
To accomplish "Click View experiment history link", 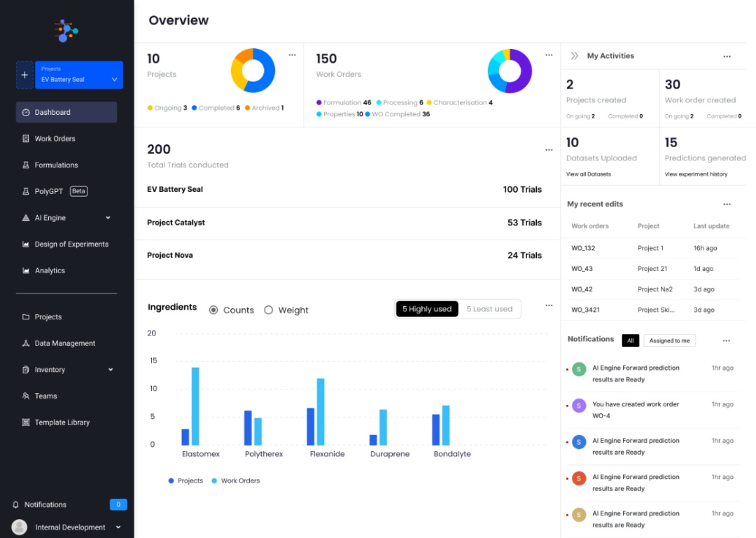I will [696, 174].
